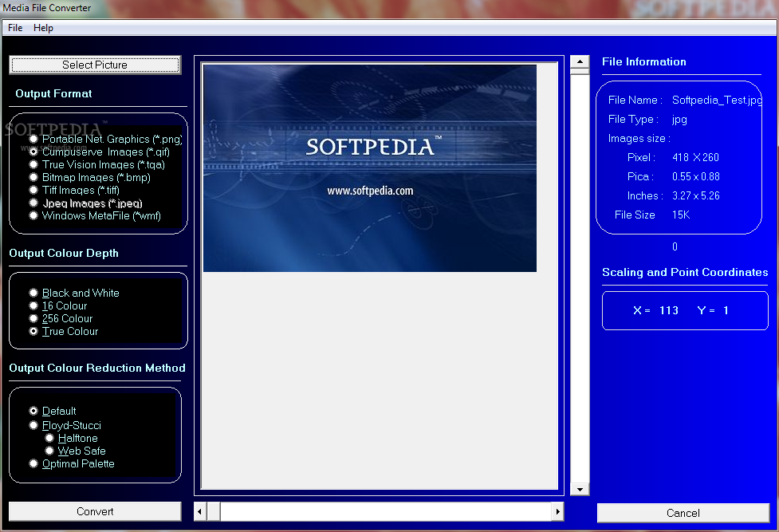Open the File menu
Screen dimensions: 779x532
tap(15, 28)
